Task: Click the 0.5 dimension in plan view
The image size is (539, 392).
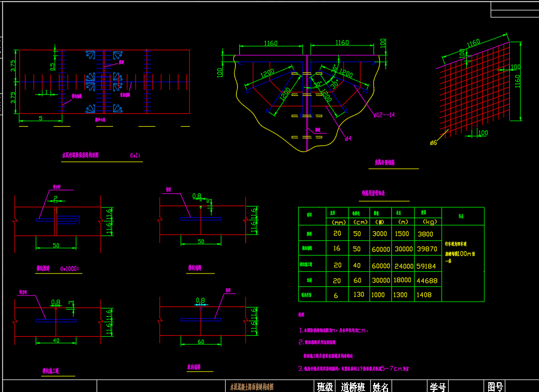Action: [x=52, y=67]
